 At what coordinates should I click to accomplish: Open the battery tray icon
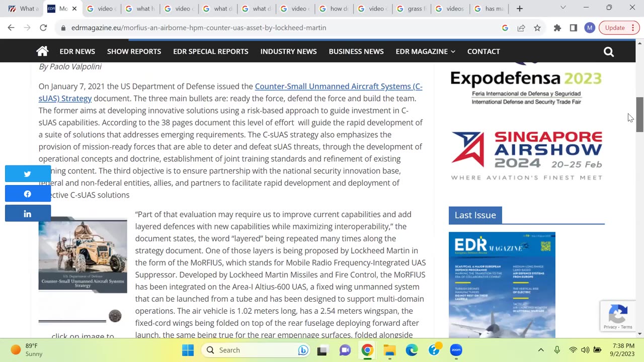coord(597,350)
